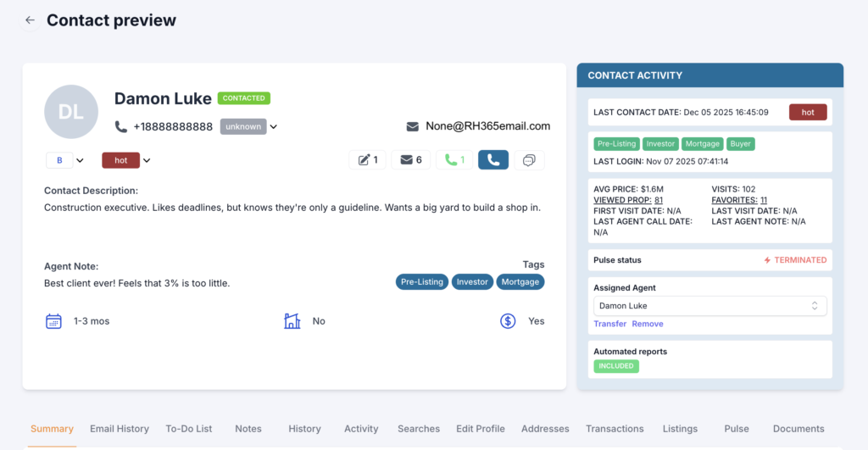Viewport: 868px width, 450px height.
Task: Click the LAST CONTACT DATE value
Action: (726, 113)
